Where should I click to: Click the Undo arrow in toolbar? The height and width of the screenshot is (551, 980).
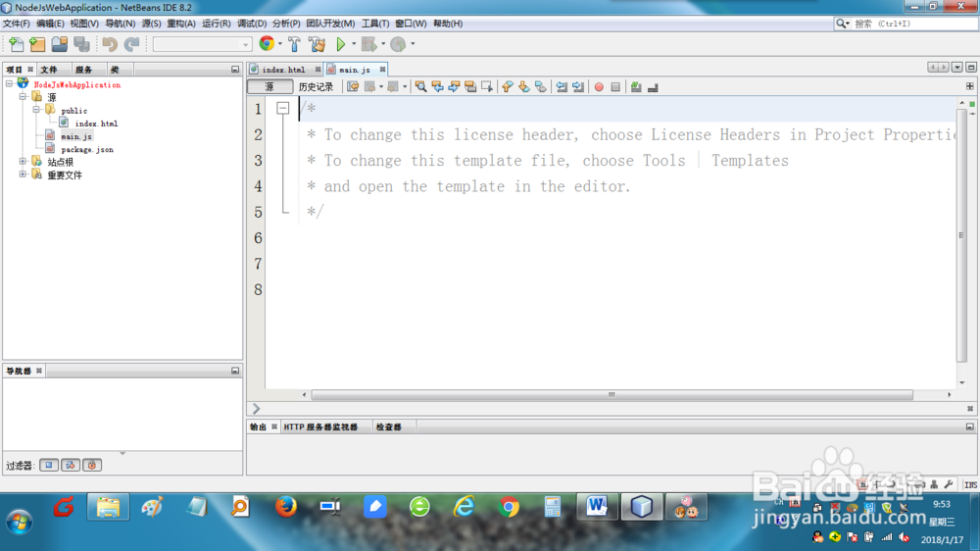(x=110, y=44)
